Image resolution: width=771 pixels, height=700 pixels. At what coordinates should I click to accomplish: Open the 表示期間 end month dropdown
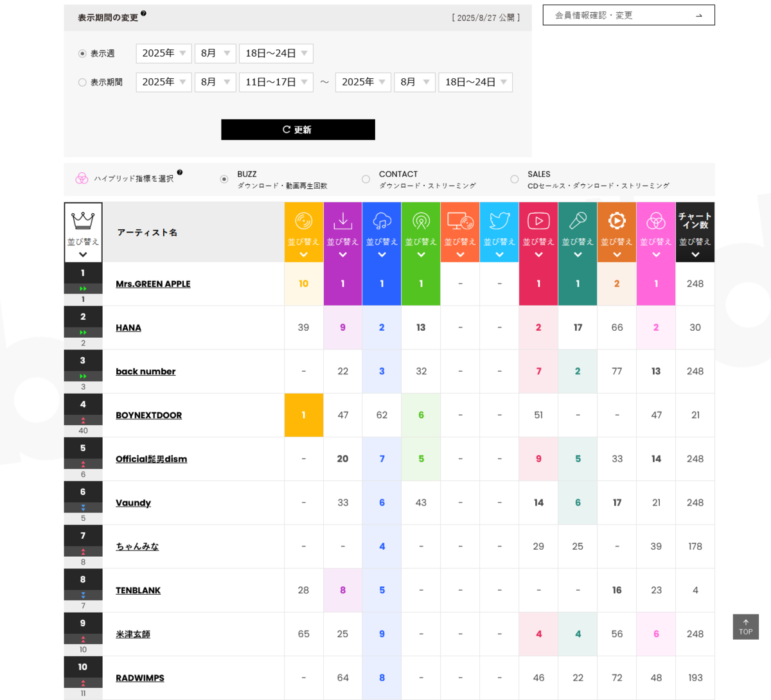tap(415, 82)
